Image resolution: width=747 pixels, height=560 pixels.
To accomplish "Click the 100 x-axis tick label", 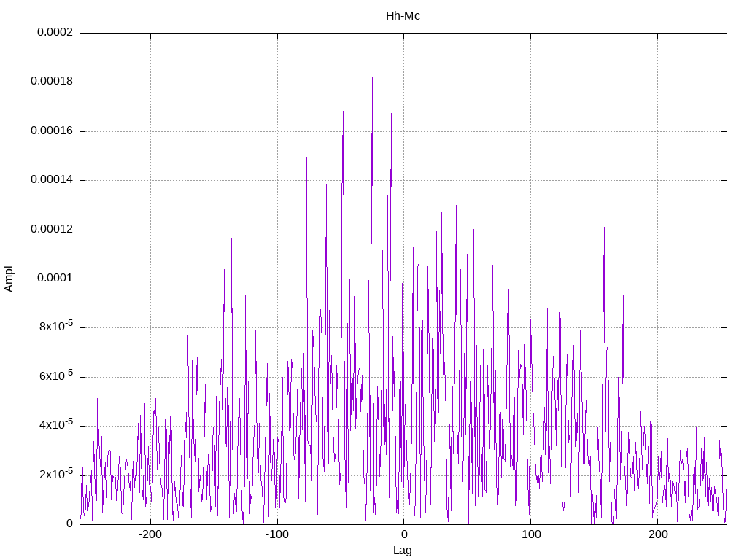I will (x=531, y=534).
